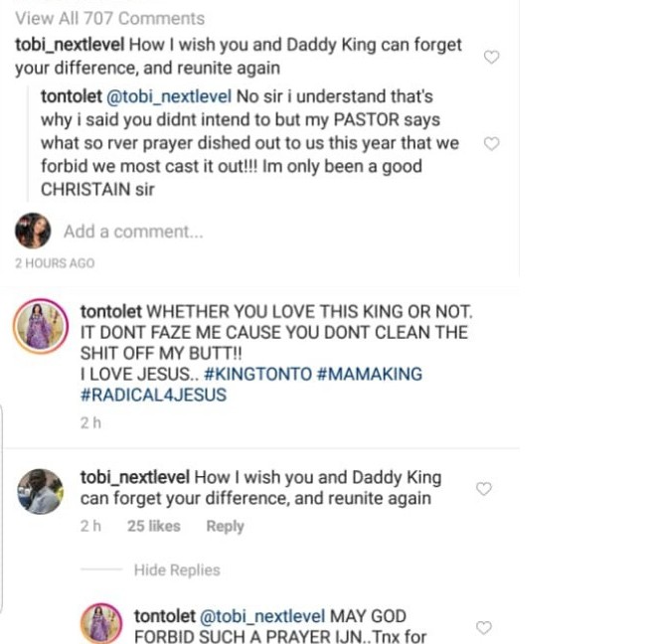Image resolution: width=657 pixels, height=644 pixels.
Task: Reply to tobi_nextlevel's comment
Action: point(225,527)
